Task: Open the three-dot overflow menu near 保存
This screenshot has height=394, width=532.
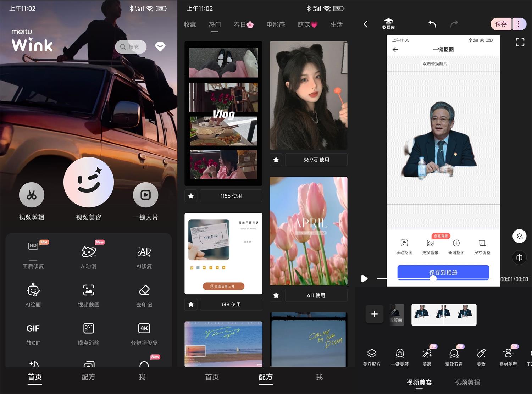Action: [519, 24]
